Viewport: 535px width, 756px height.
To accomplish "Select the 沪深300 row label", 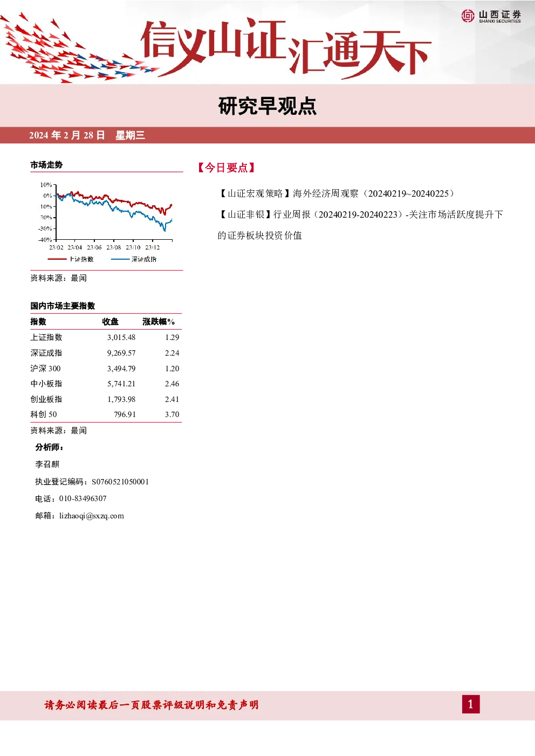I will pos(45,369).
